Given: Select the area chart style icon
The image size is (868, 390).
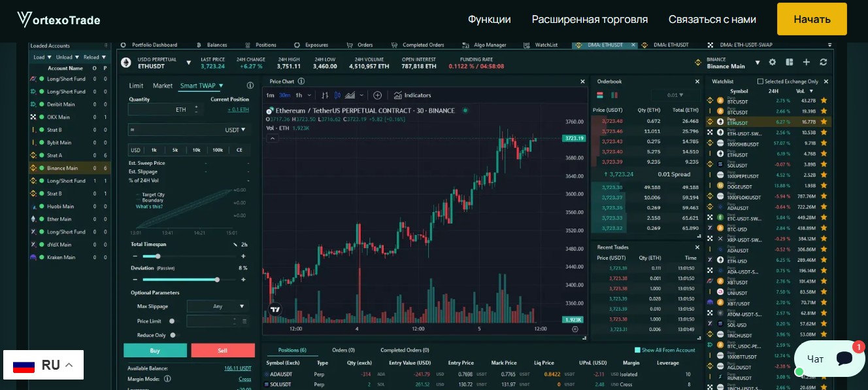Looking at the screenshot, I should tap(350, 95).
